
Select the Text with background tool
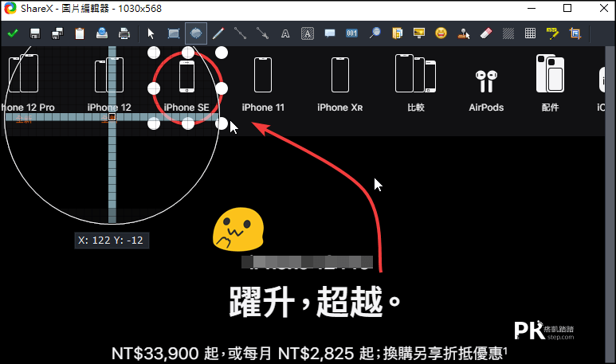coord(308,33)
